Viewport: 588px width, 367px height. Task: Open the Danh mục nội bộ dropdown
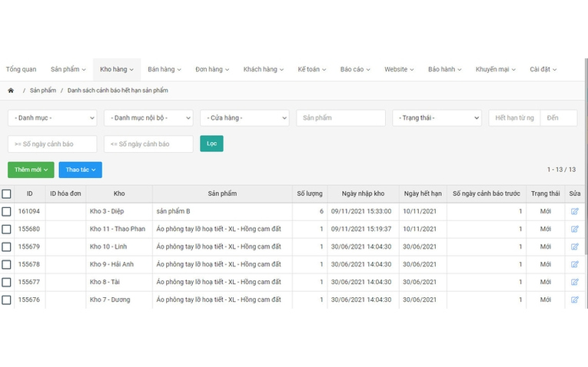click(x=148, y=118)
